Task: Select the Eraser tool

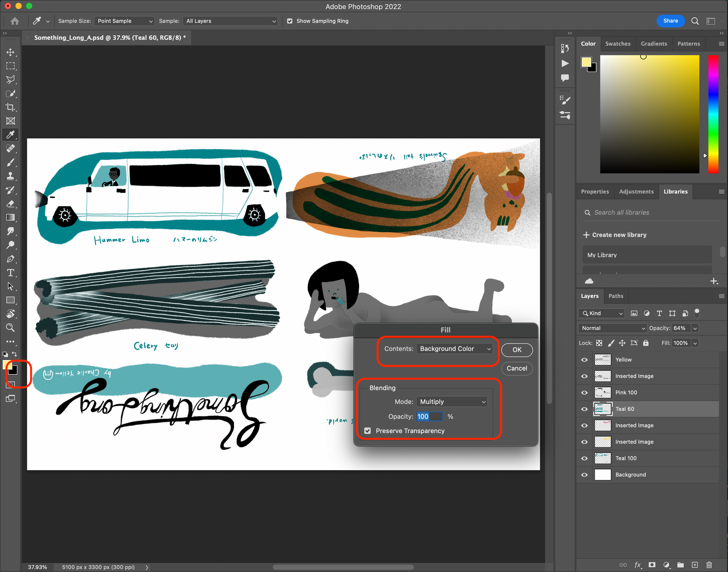Action: pos(11,204)
